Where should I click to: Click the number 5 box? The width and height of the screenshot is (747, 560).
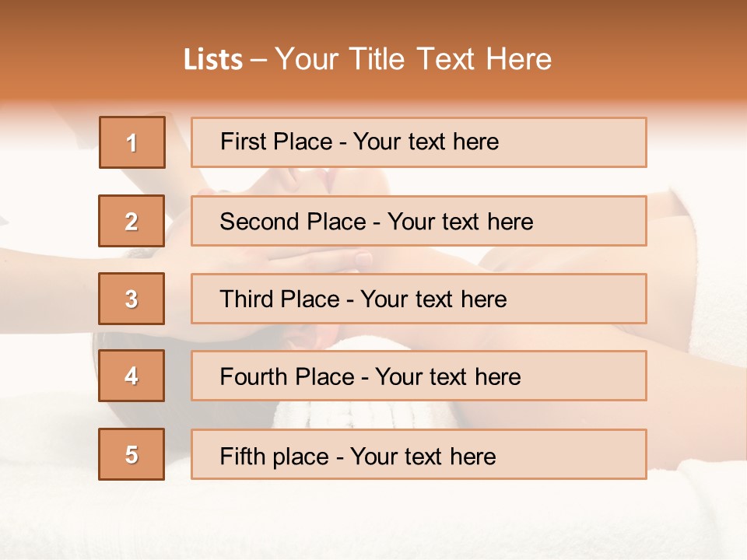pyautogui.click(x=132, y=453)
